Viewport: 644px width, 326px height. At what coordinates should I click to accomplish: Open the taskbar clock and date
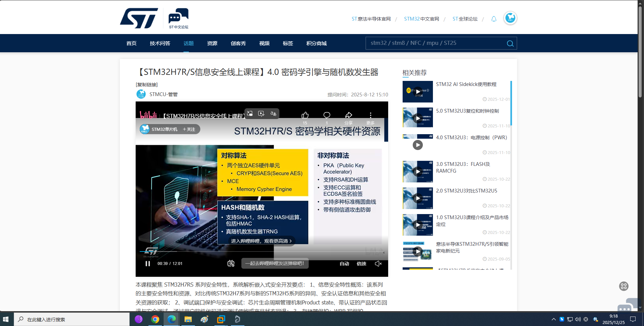[x=613, y=319]
